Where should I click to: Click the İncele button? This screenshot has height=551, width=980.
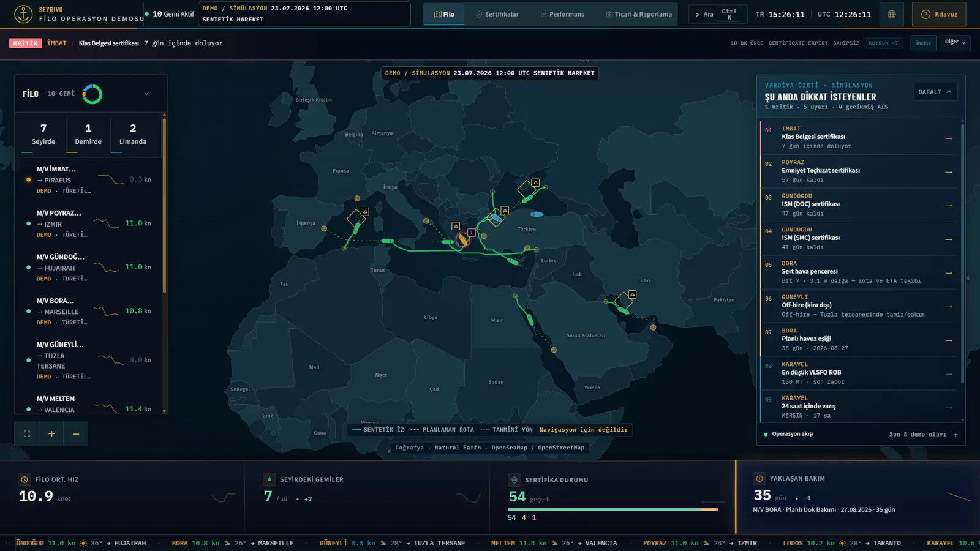[x=923, y=43]
